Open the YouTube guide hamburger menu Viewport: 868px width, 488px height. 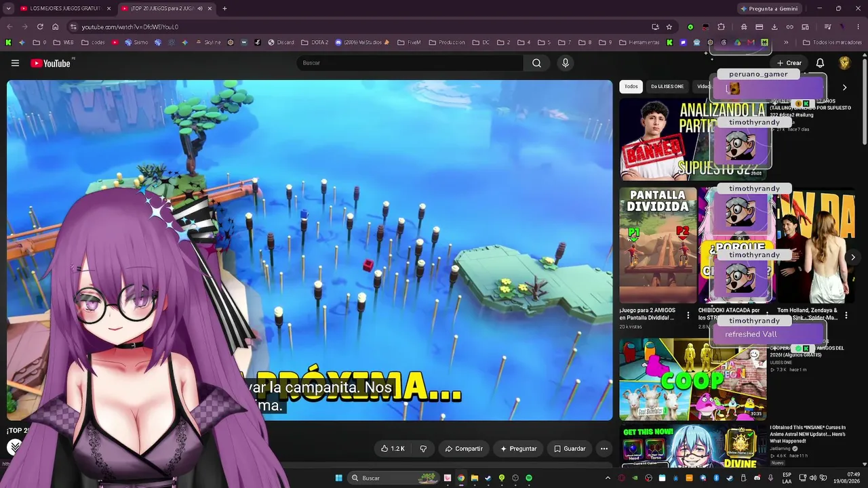coord(15,63)
